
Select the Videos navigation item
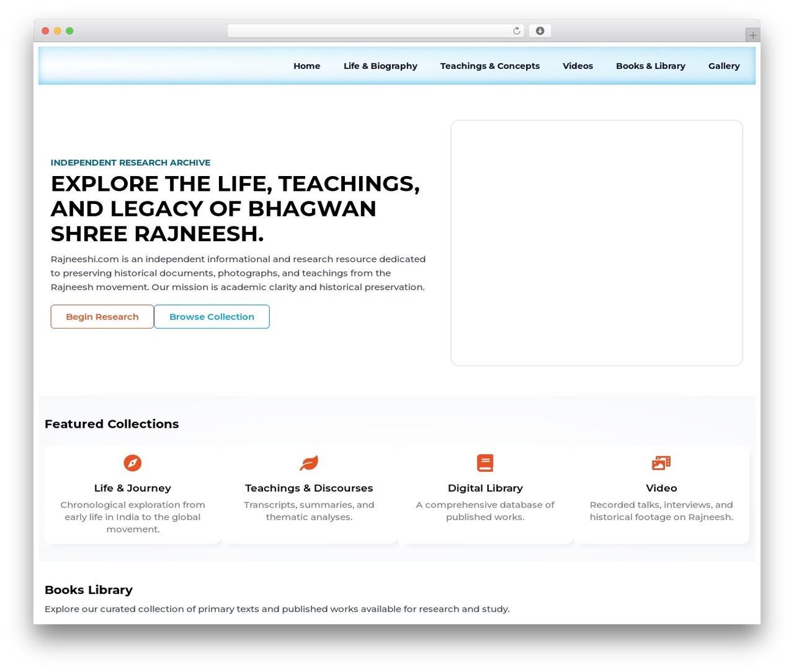[x=578, y=66]
